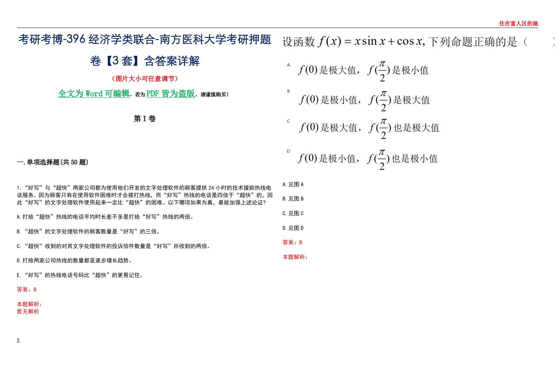Click the '(图片大小可任意调节)' red note
This screenshot has height=392, width=555.
point(145,79)
